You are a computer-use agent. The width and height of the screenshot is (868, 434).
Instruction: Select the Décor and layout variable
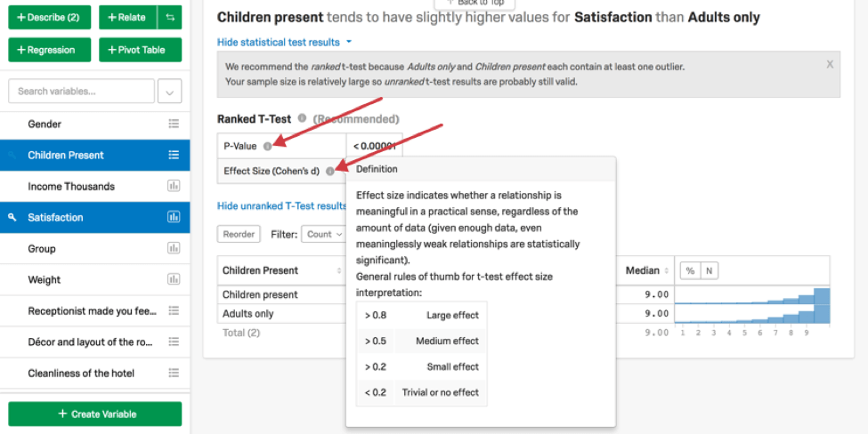point(93,342)
